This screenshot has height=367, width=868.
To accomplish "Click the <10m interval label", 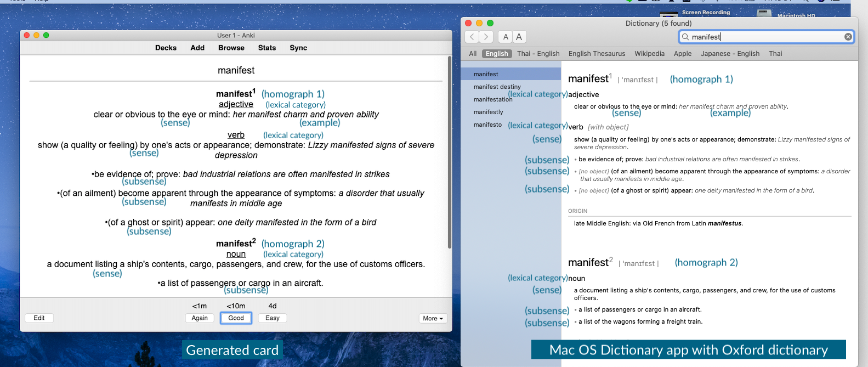I will tap(236, 306).
